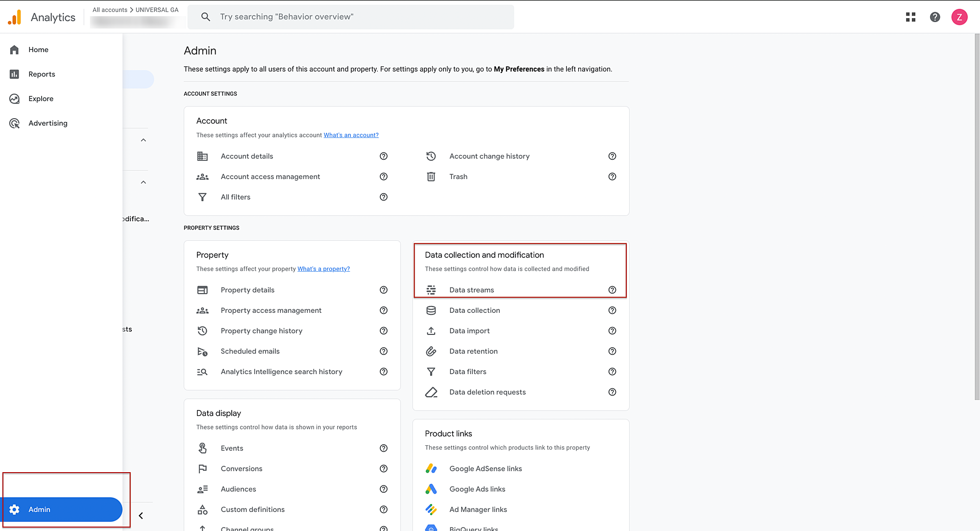Viewport: 980px width, 531px height.
Task: Click the Data retention paperclip icon
Action: 431,351
